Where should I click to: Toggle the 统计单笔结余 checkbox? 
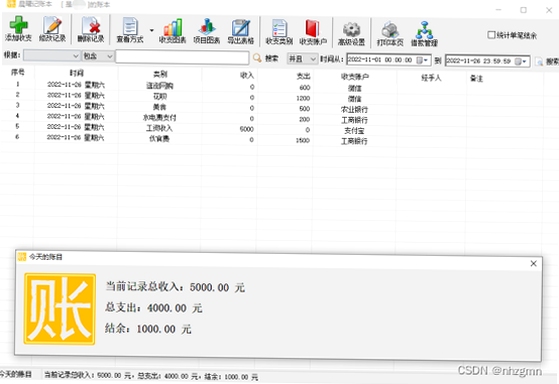[x=491, y=35]
